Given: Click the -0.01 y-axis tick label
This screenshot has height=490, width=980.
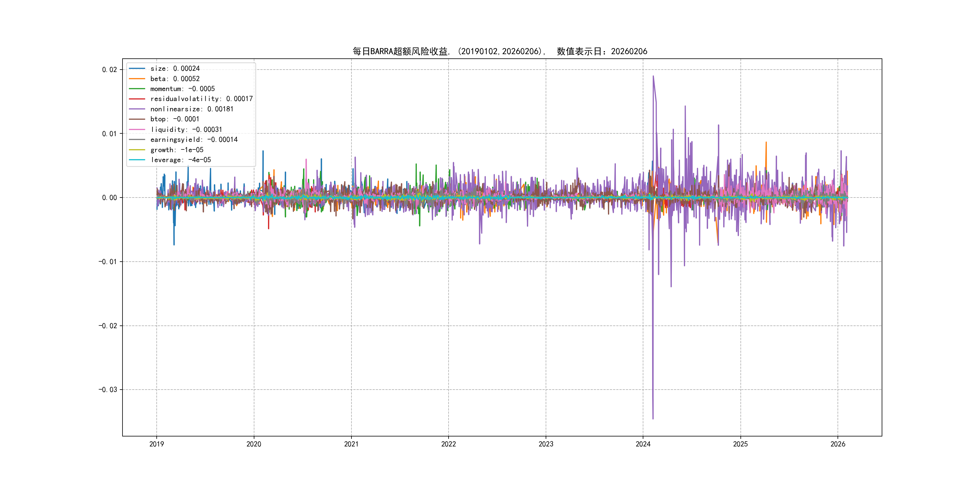Looking at the screenshot, I should click(x=108, y=262).
